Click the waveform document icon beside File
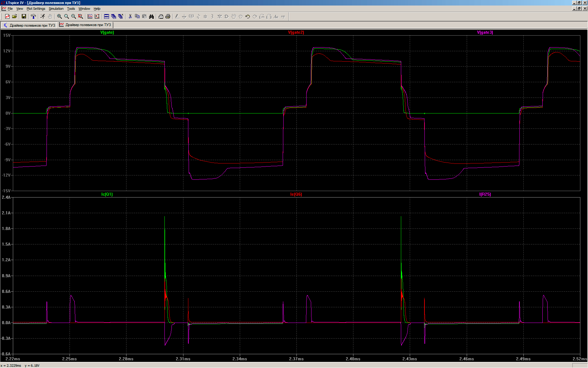 pyautogui.click(x=4, y=9)
